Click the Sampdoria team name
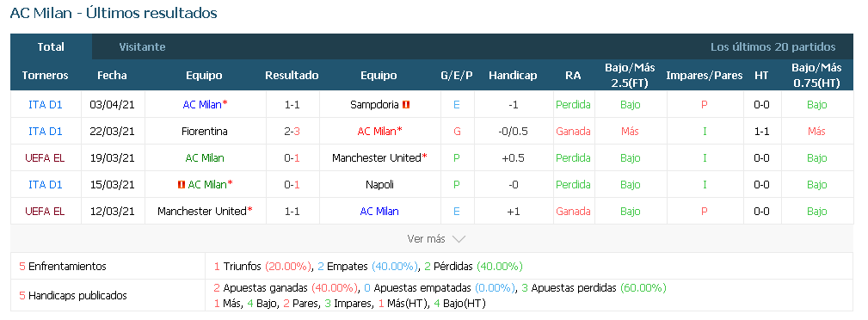 coord(374,105)
